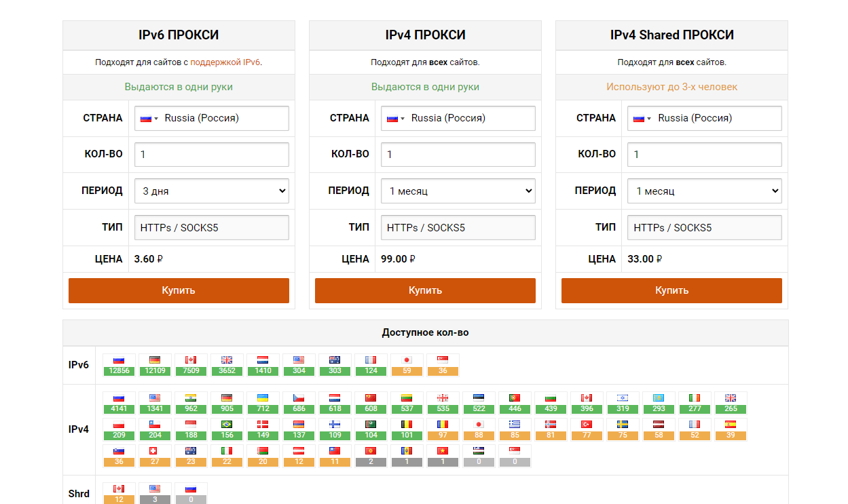Open the IPv6 country selector flag arrow
848x504 pixels.
coord(149,118)
